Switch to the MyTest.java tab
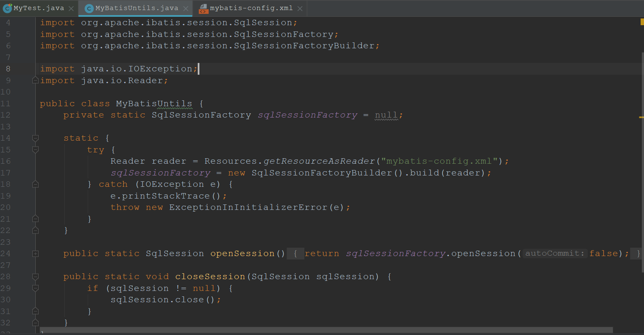The height and width of the screenshot is (335, 644). pos(39,8)
